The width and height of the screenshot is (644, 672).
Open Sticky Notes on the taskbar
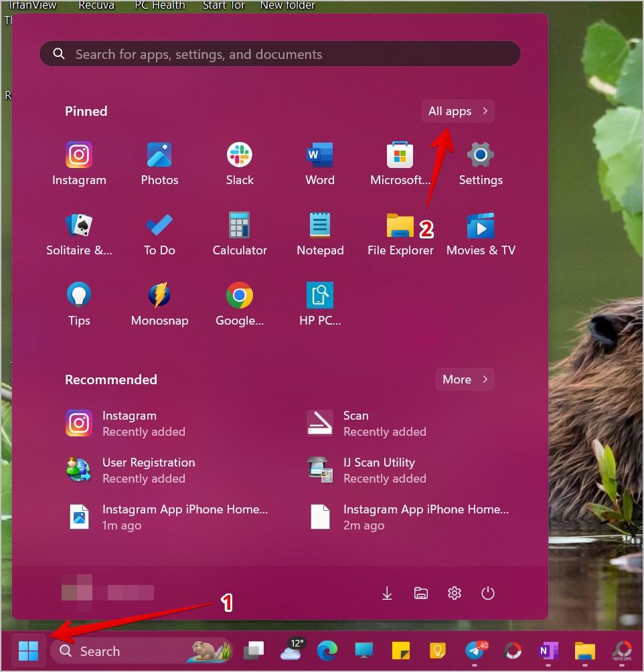tap(401, 651)
